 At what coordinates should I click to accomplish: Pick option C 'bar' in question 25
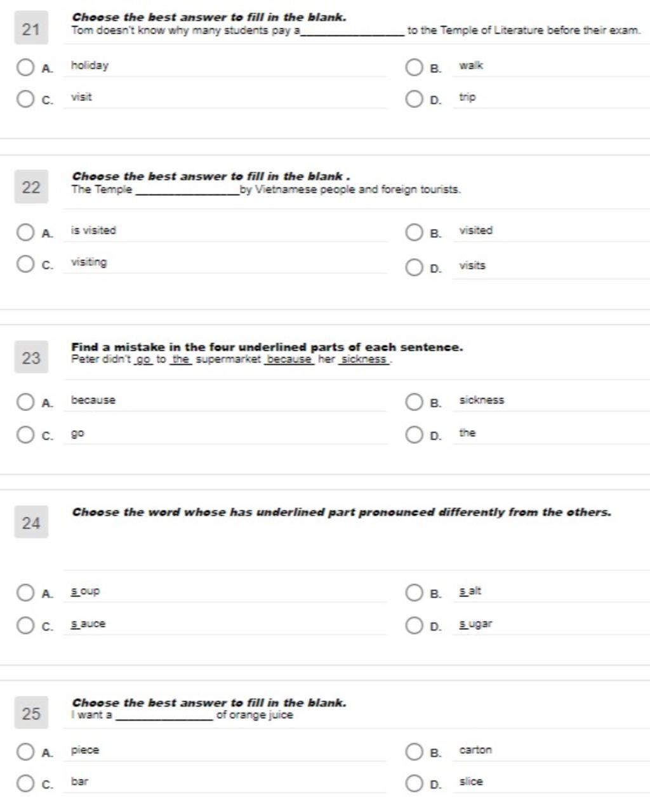(25, 783)
